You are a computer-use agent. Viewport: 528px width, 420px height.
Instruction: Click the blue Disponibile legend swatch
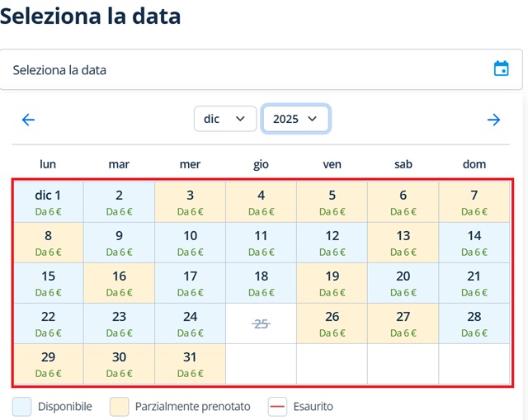point(22,407)
